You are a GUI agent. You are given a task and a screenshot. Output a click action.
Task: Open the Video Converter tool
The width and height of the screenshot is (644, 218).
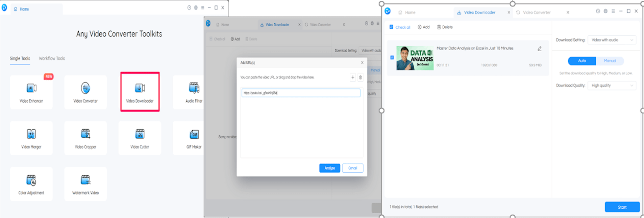coord(85,92)
